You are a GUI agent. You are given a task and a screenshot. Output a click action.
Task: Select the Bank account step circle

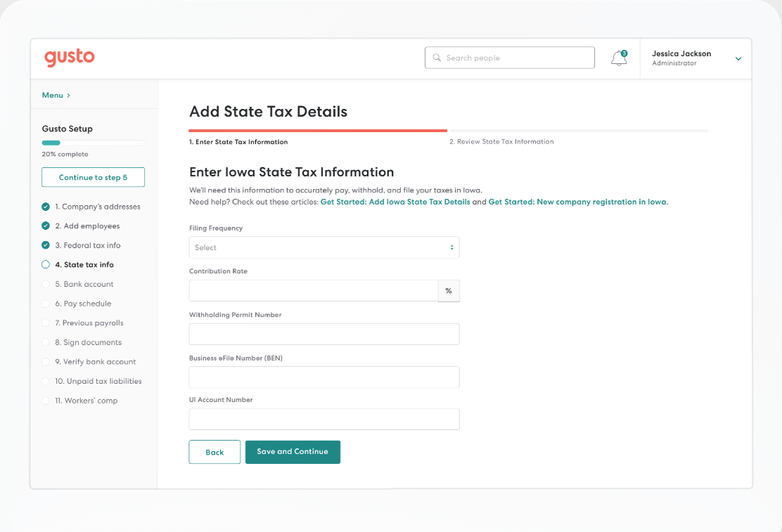tap(46, 284)
